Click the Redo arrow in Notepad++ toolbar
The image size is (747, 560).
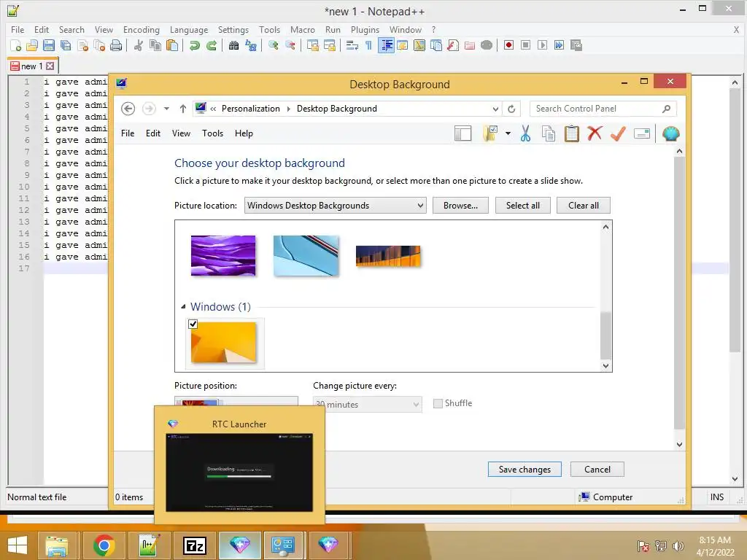tap(212, 45)
